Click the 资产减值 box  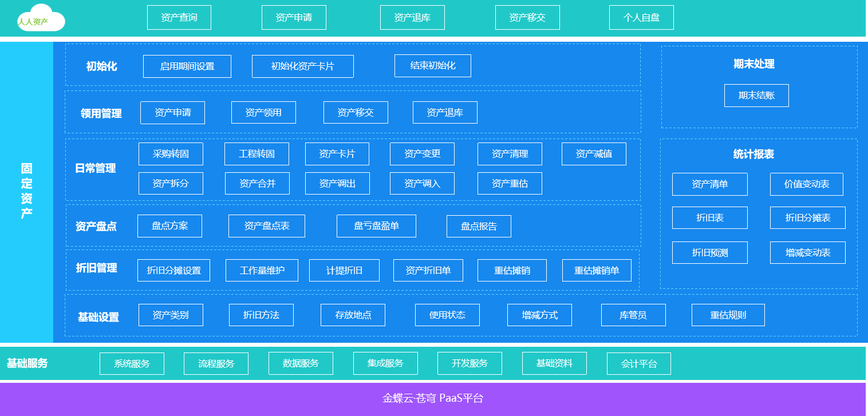click(x=594, y=154)
